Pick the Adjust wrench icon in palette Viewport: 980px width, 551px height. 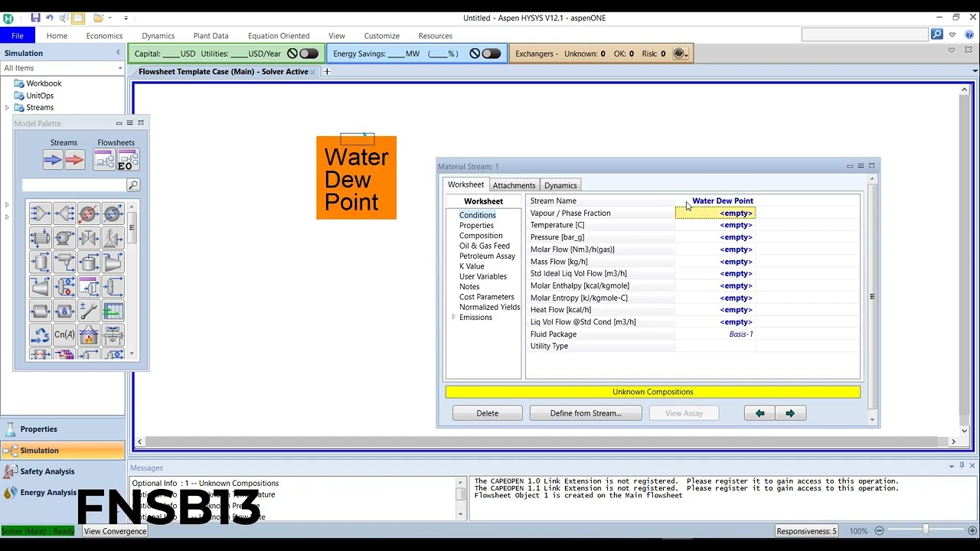(89, 311)
